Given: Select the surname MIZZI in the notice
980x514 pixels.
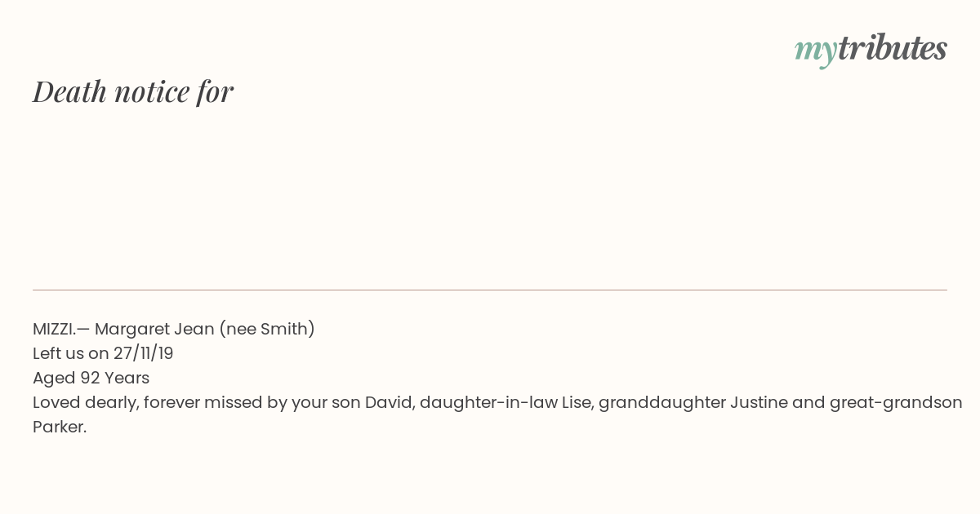Looking at the screenshot, I should (53, 329).
